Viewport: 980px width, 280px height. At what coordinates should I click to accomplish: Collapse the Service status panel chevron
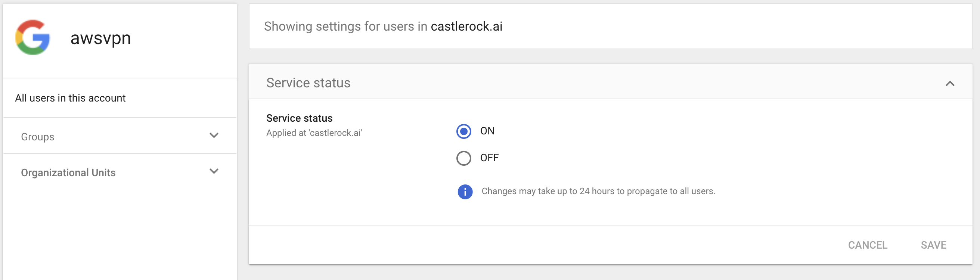pos(950,84)
